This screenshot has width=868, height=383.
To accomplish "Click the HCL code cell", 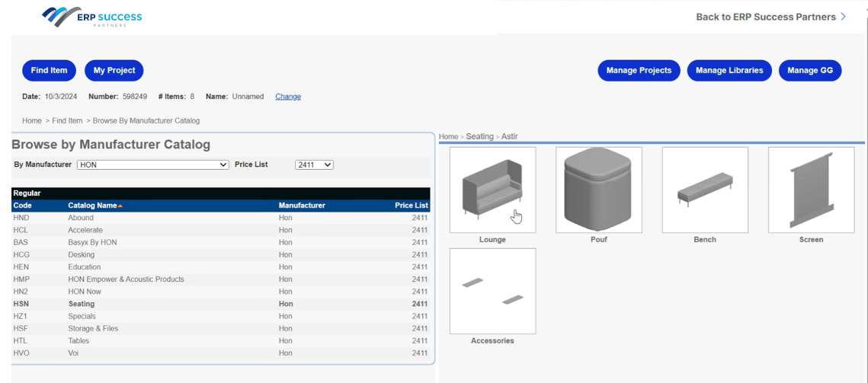I will 21,230.
